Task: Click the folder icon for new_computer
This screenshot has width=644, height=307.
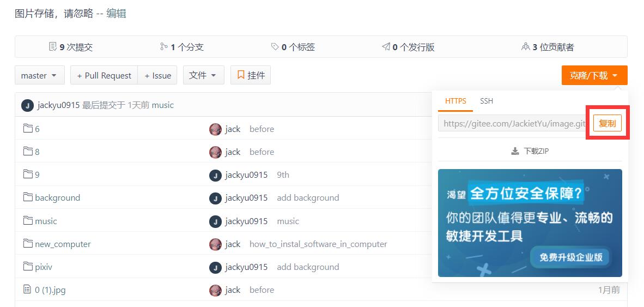Action: [28, 244]
